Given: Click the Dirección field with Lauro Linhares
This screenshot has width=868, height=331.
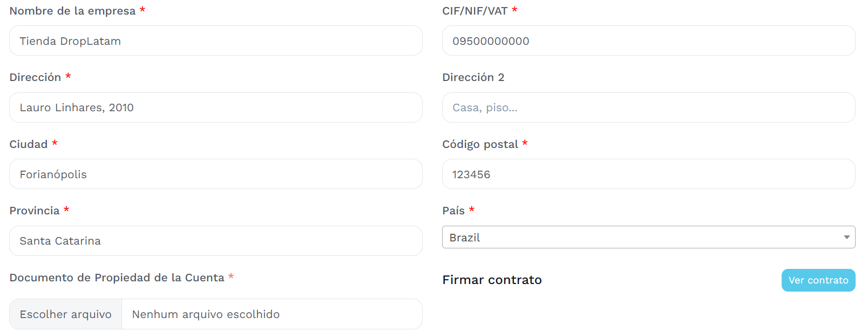Looking at the screenshot, I should click(x=215, y=107).
